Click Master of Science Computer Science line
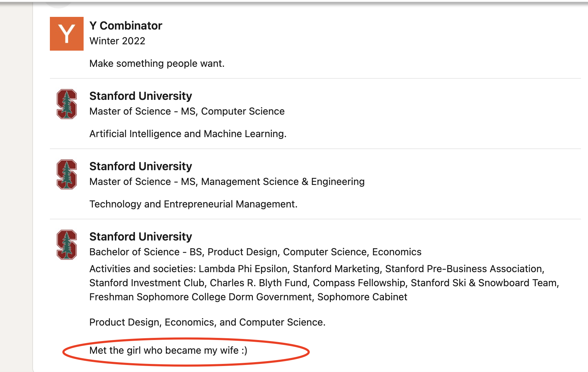This screenshot has width=588, height=372. coord(187,111)
